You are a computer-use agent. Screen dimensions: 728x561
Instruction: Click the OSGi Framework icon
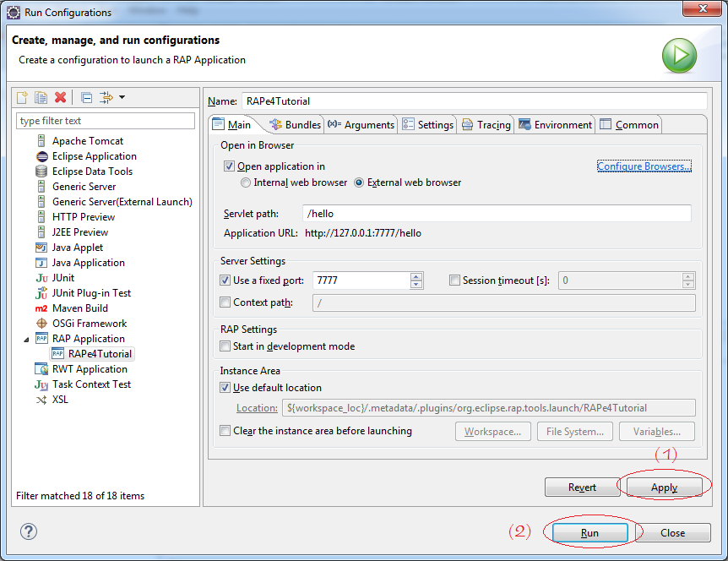(41, 324)
